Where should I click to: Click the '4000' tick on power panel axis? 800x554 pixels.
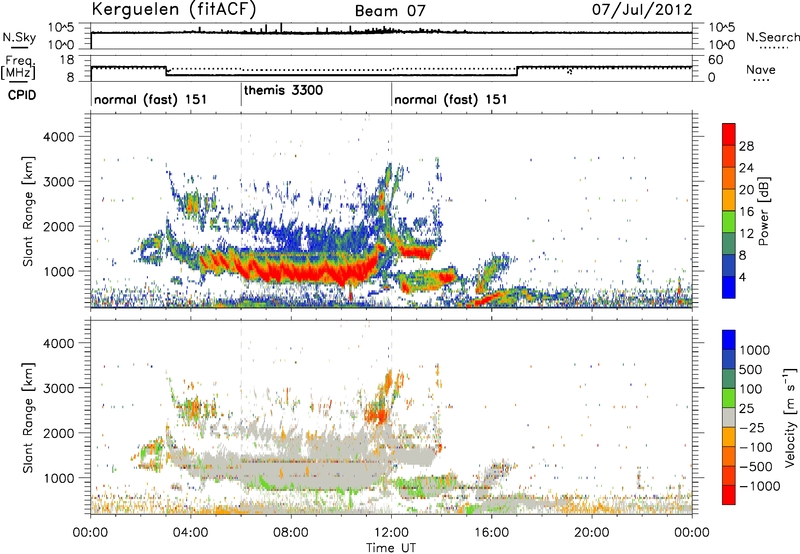(59, 137)
